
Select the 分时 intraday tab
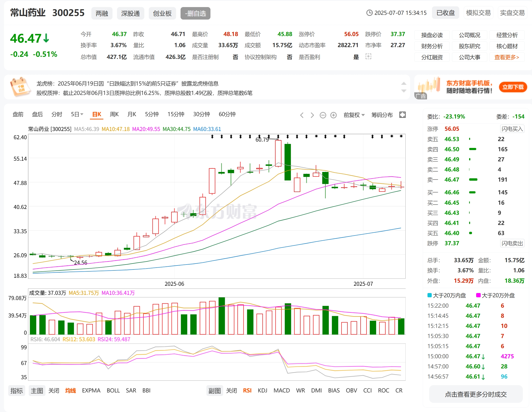[x=57, y=114]
